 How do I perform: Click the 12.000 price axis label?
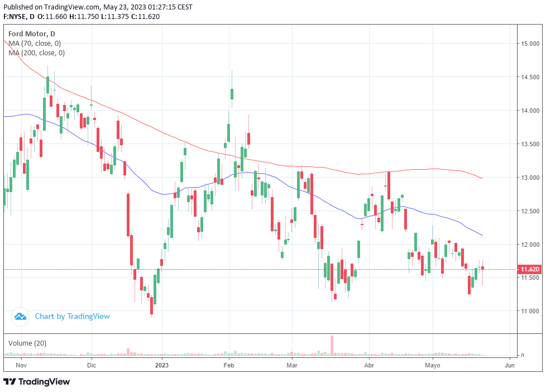[530, 244]
